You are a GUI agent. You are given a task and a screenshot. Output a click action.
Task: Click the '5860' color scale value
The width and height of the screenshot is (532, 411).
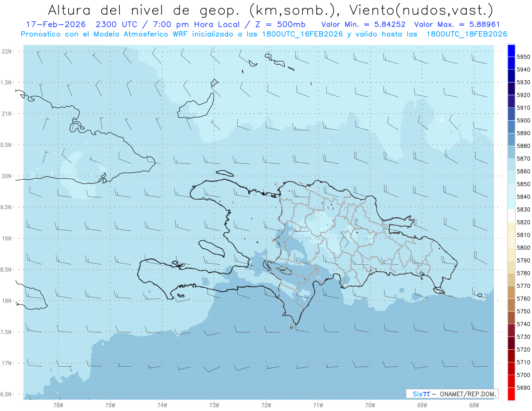pos(524,171)
